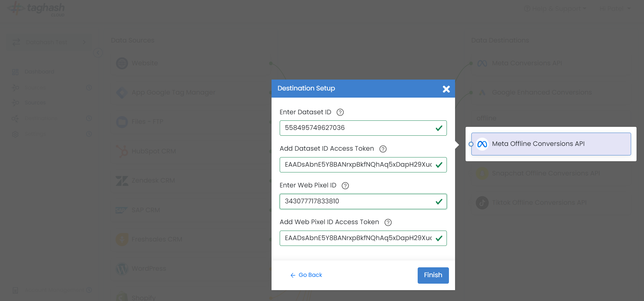
Task: Click the Google Tag Manager icon
Action: click(x=122, y=93)
